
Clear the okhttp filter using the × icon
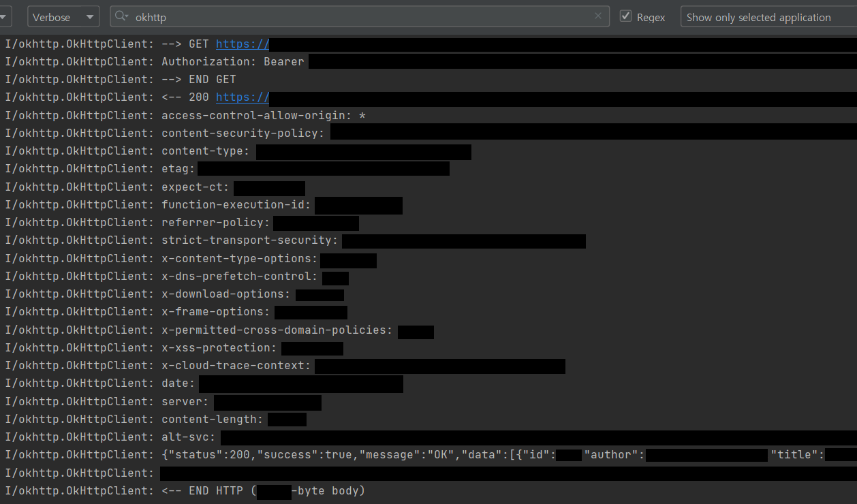coord(598,16)
